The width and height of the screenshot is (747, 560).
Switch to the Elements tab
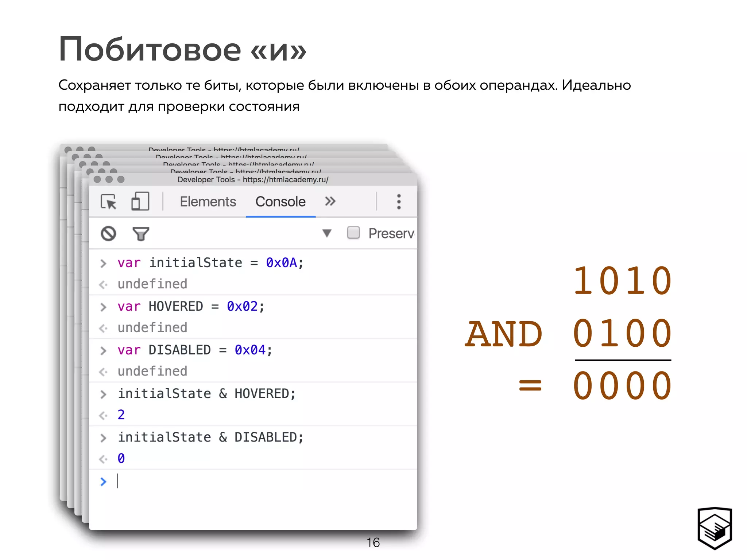[208, 202]
